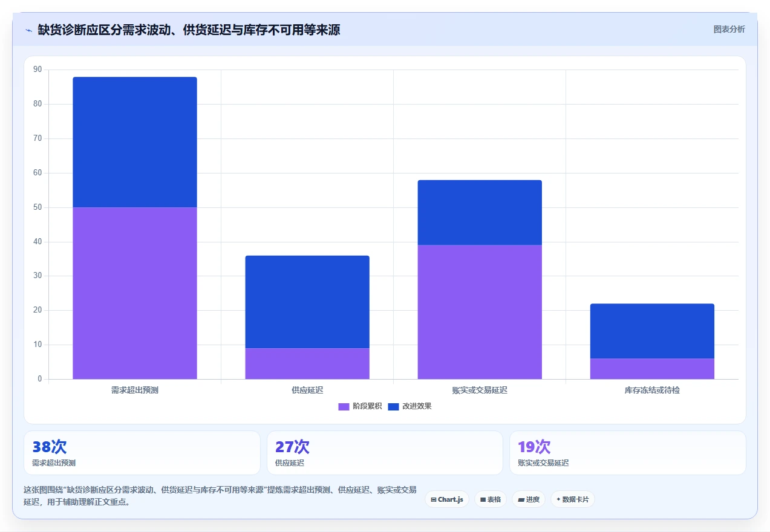
Task: Click the 供应延迟 axis label
Action: (307, 391)
